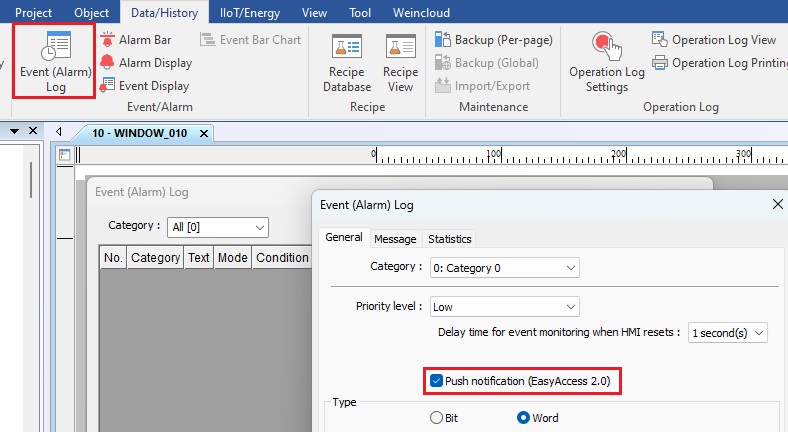Screen dimensions: 788x432
Task: Click the left arrow before window tabs
Action: [59, 132]
